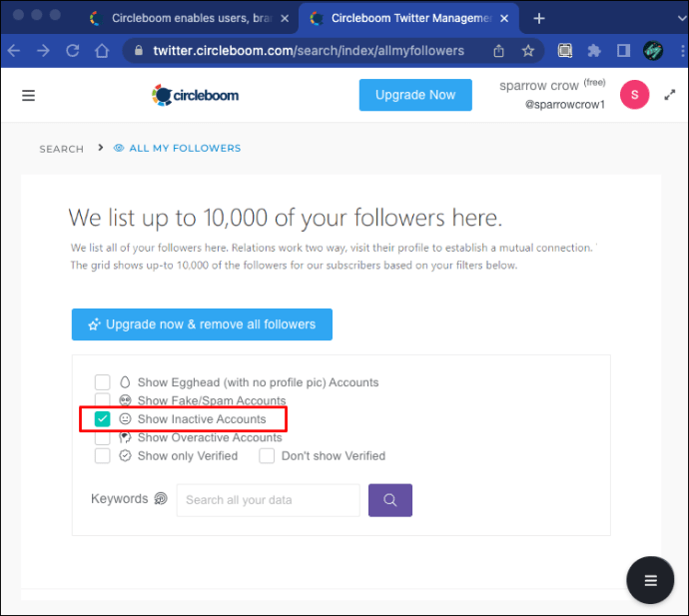Click the lock site info icon

pyautogui.click(x=139, y=51)
